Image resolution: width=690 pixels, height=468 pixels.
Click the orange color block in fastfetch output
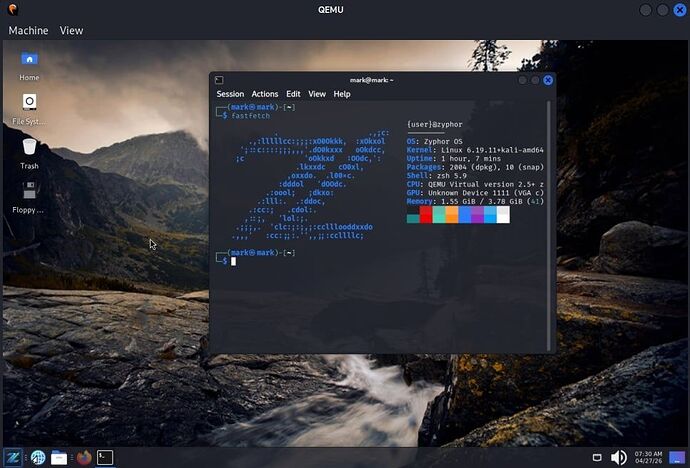(451, 215)
